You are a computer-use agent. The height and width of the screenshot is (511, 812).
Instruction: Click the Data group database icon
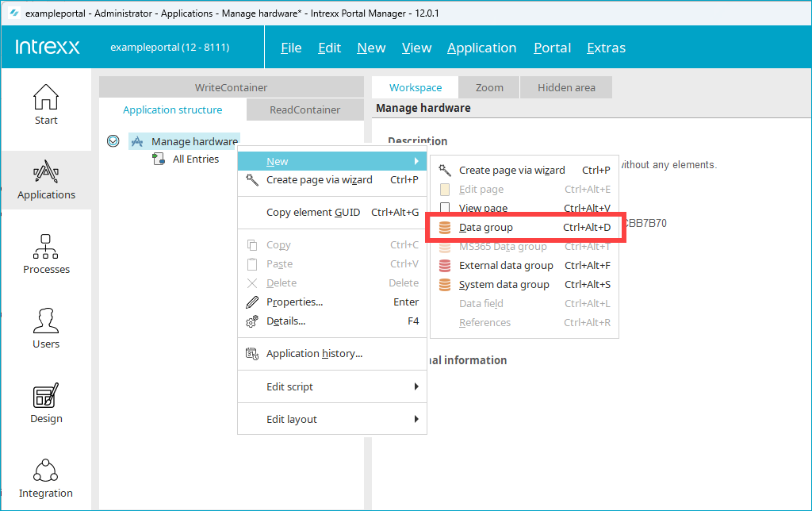tap(445, 228)
